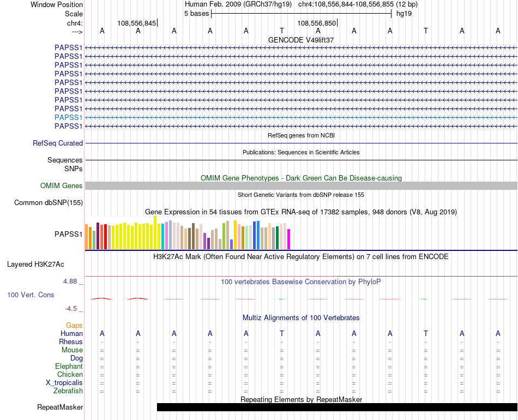This screenshot has height=420, width=518.
Task: Click the magenta bar in the GTEx chart
Action: tap(289, 239)
